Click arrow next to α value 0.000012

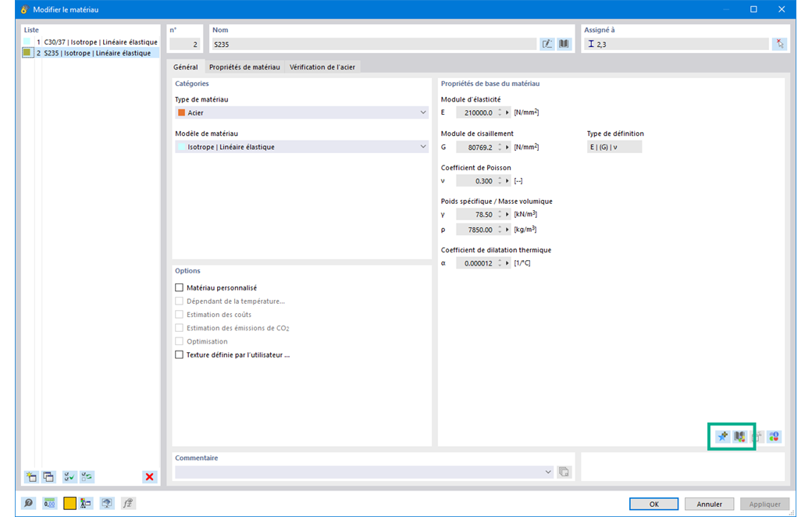507,263
